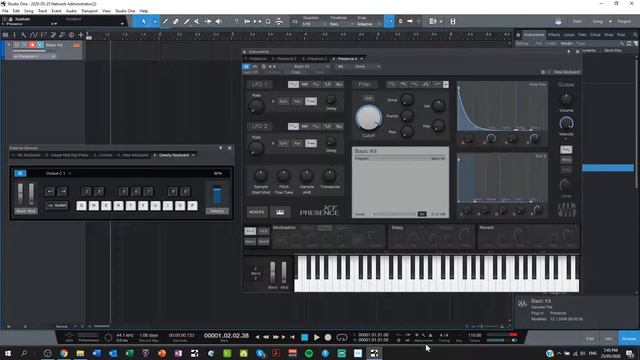Click the Q key on Qwerty Keyboard

(x=82, y=206)
